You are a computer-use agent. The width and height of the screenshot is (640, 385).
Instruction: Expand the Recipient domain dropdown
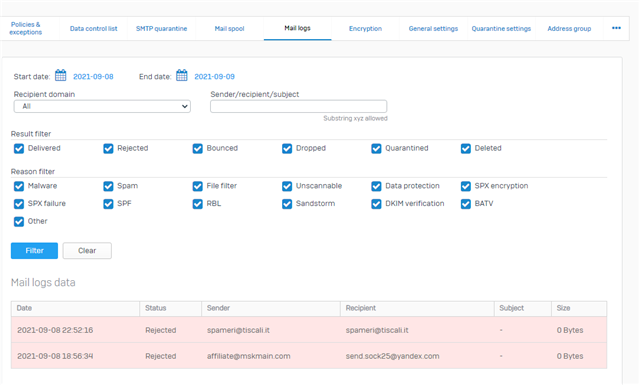click(102, 107)
